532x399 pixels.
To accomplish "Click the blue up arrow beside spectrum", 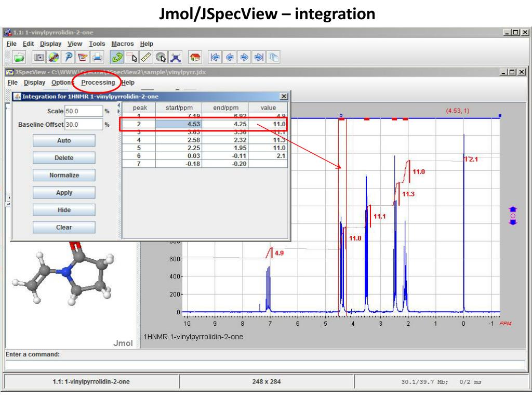I will coord(513,209).
